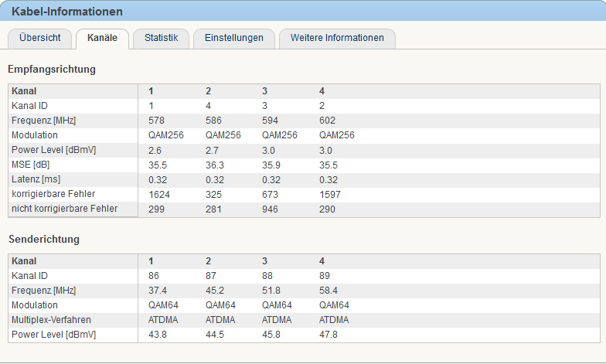The height and width of the screenshot is (364, 606).
Task: Open the Weitere Informationen tab
Action: coord(337,38)
